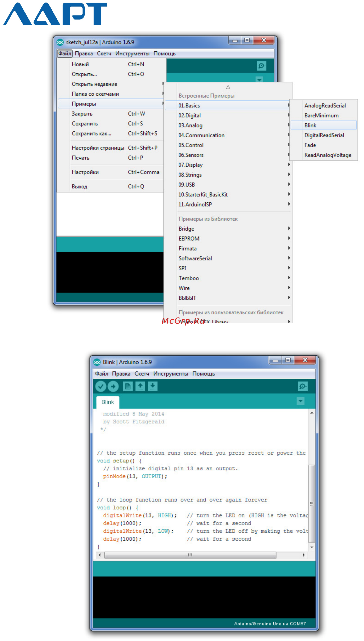Open BareMinimum example
The width and height of the screenshot is (364, 641).
(324, 115)
